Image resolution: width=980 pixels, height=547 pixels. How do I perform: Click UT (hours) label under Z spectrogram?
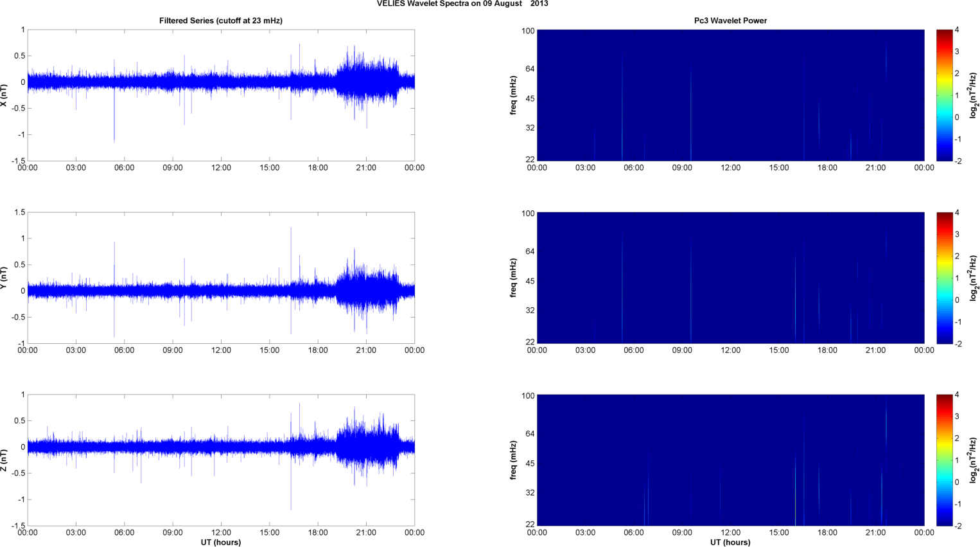[x=730, y=543]
